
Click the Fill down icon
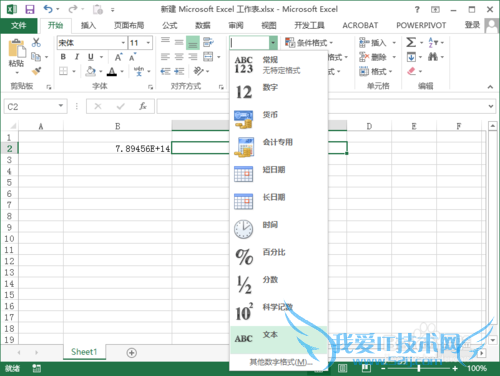pyautogui.click(x=411, y=57)
